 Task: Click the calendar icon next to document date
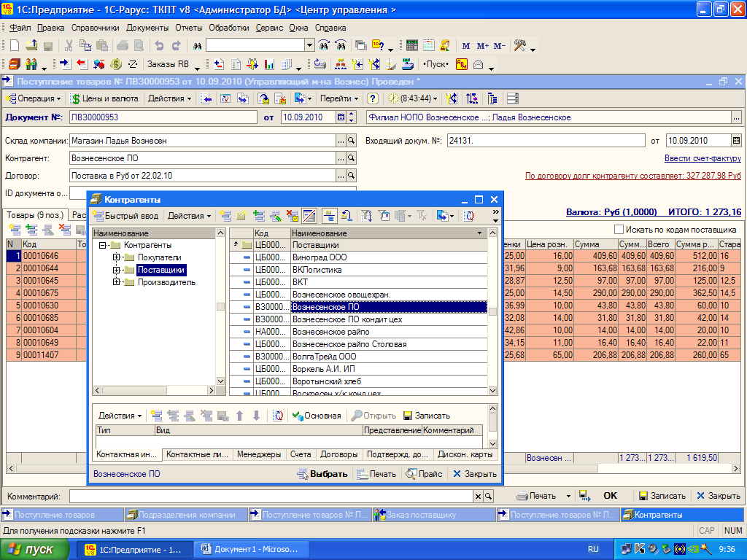point(341,117)
